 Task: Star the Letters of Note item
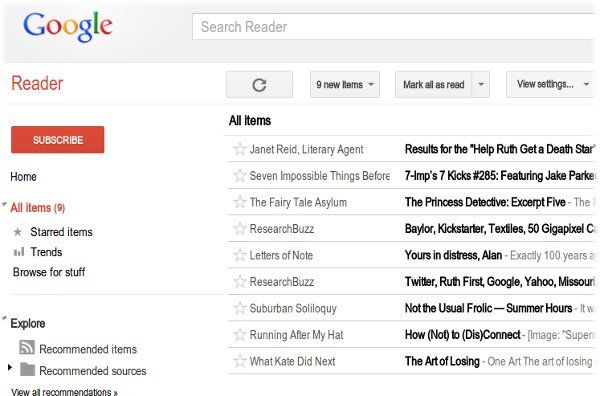pos(240,255)
